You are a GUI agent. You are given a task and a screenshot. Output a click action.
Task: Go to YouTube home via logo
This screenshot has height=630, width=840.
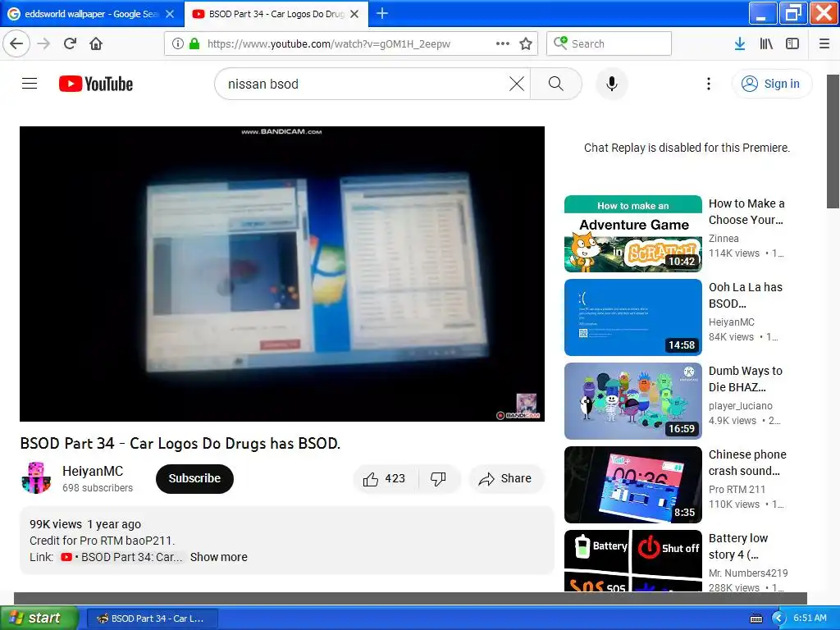click(96, 84)
